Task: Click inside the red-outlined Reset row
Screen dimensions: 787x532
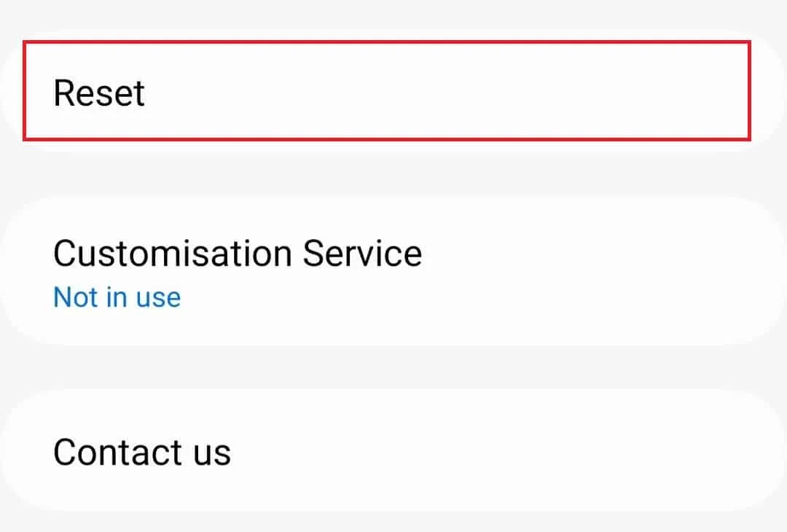Action: pos(387,91)
